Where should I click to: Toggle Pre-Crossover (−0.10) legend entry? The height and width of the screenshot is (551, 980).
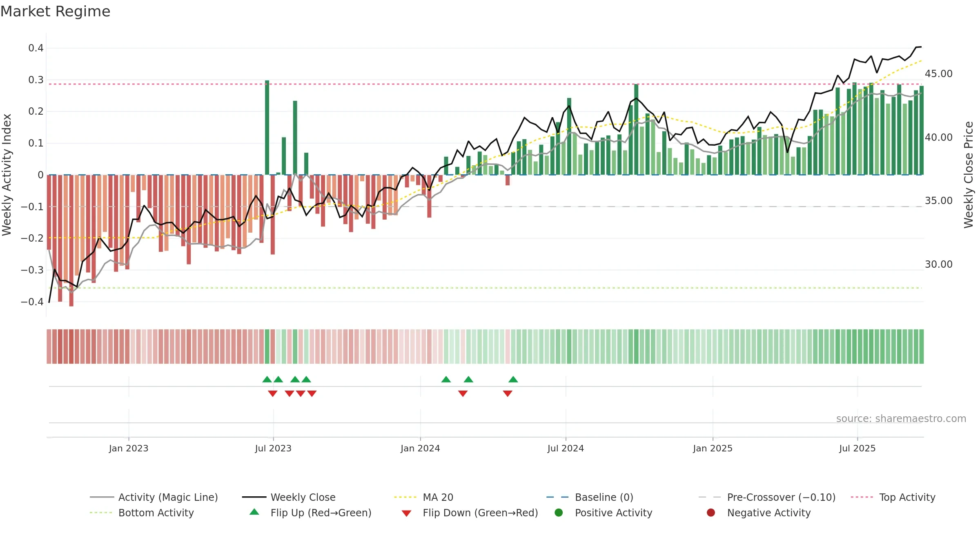click(767, 497)
